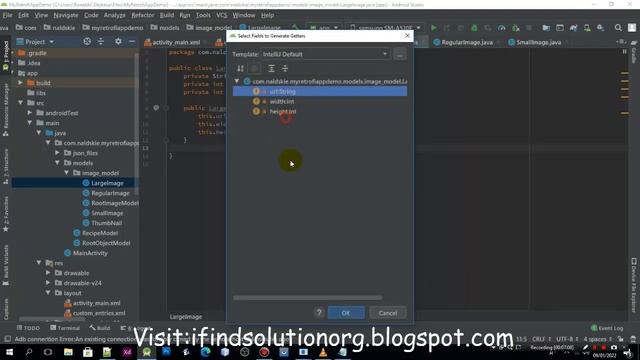Select the height:int field
The image size is (640, 360).
(283, 111)
